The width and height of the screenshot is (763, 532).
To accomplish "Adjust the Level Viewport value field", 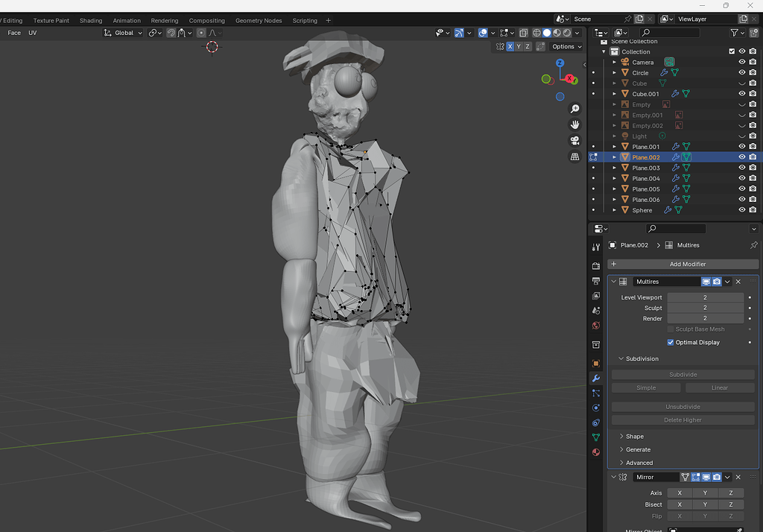I will (x=705, y=297).
